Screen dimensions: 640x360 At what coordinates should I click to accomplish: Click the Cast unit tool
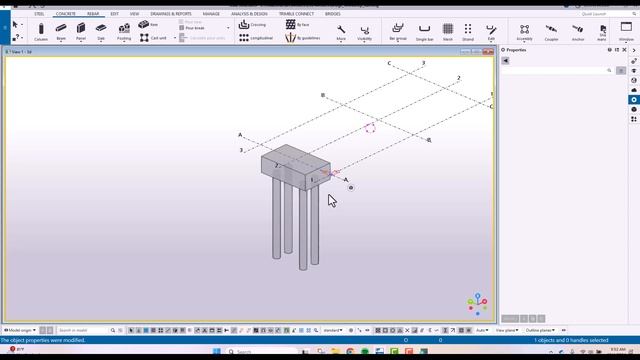point(153,38)
